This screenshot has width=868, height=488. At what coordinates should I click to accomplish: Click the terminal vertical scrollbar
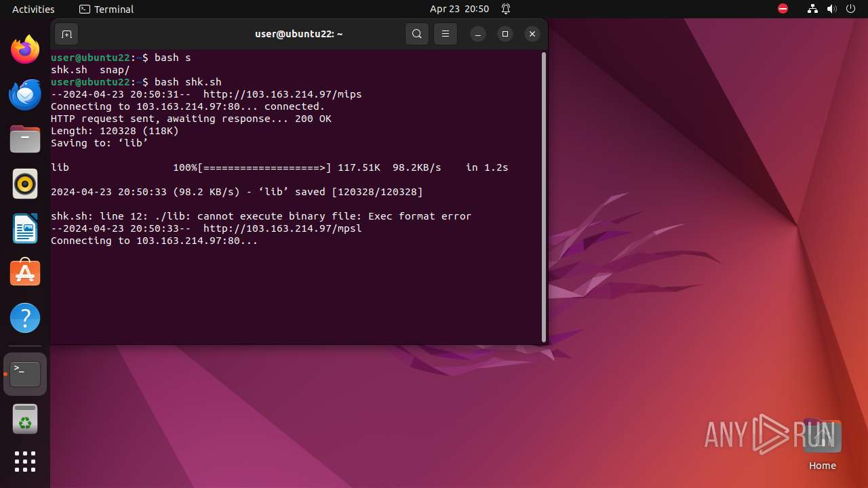pyautogui.click(x=544, y=197)
